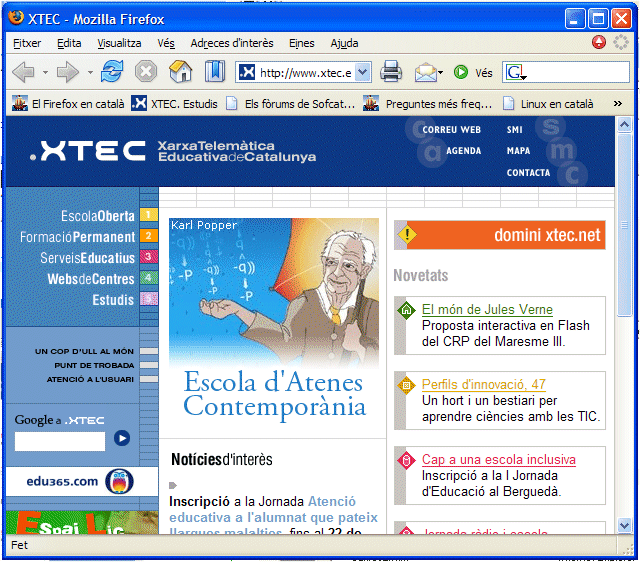Click the Google search engine icon

513,73
